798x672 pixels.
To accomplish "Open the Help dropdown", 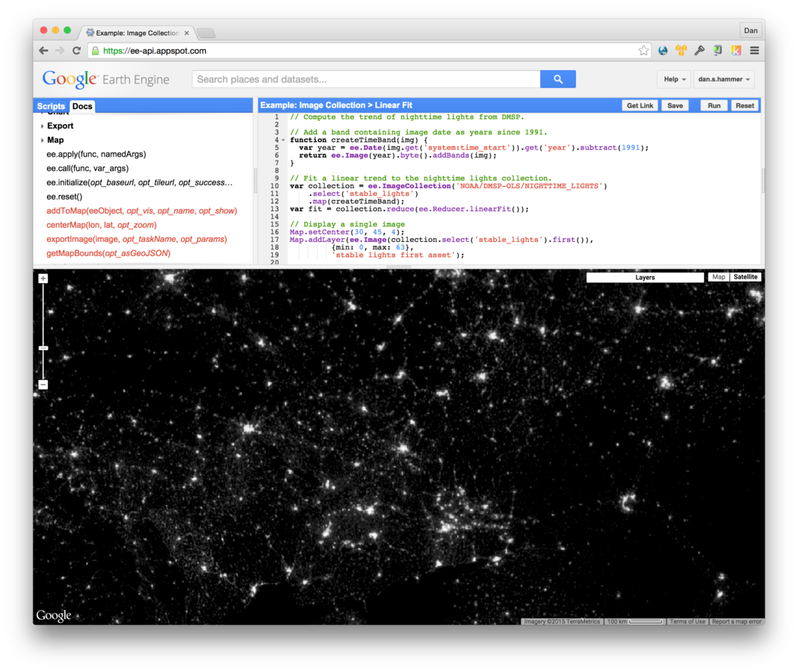I will pyautogui.click(x=674, y=79).
